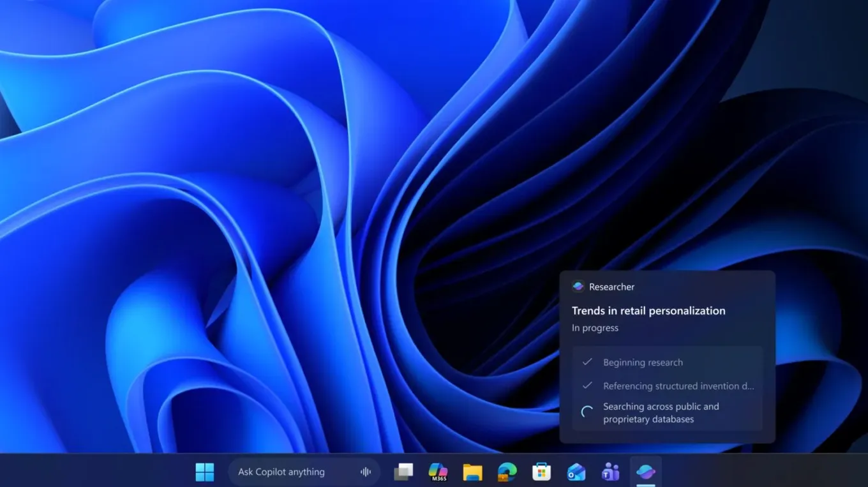Image resolution: width=868 pixels, height=487 pixels.
Task: Click the Ask Copilot anything search box
Action: (x=304, y=472)
